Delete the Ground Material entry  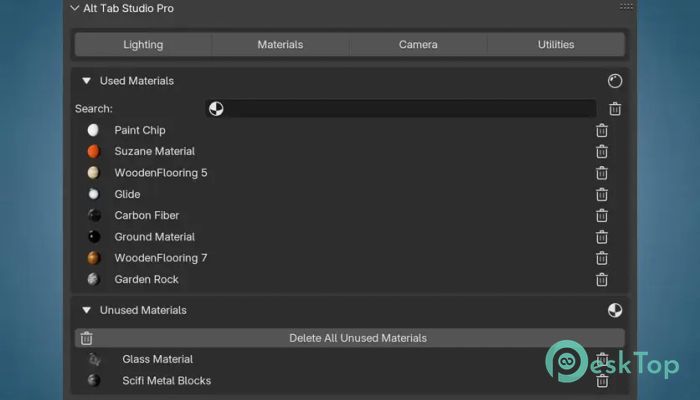pyautogui.click(x=602, y=237)
